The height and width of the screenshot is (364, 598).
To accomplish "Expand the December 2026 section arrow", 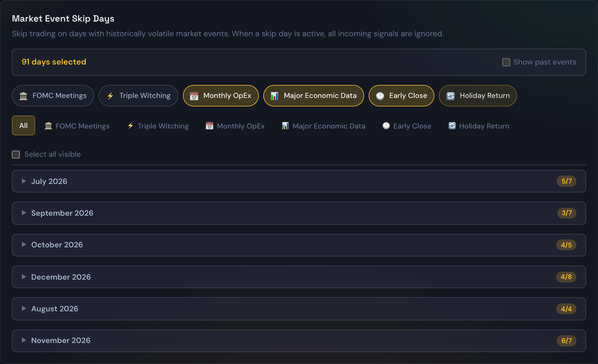I will pos(24,277).
